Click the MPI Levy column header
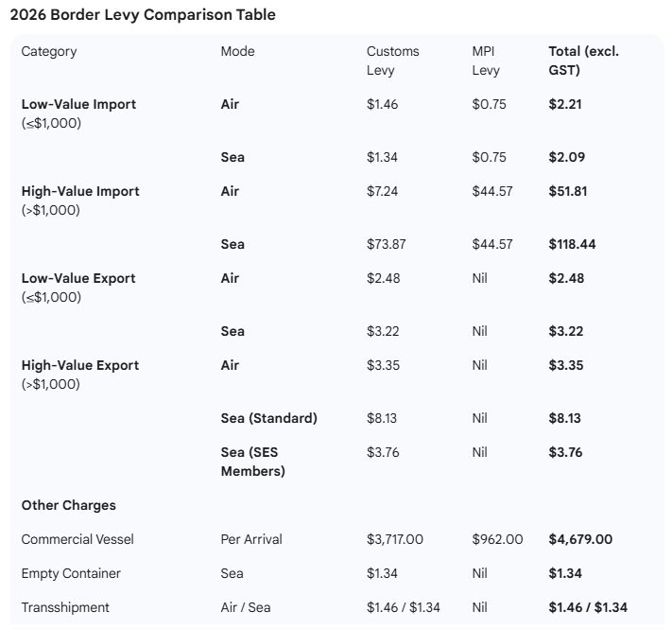 tap(488, 61)
